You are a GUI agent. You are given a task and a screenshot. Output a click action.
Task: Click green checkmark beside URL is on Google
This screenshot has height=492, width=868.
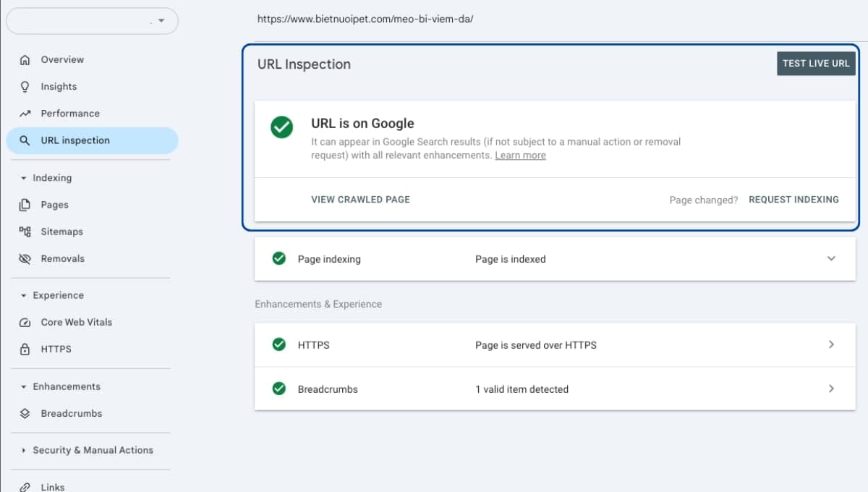pos(281,127)
